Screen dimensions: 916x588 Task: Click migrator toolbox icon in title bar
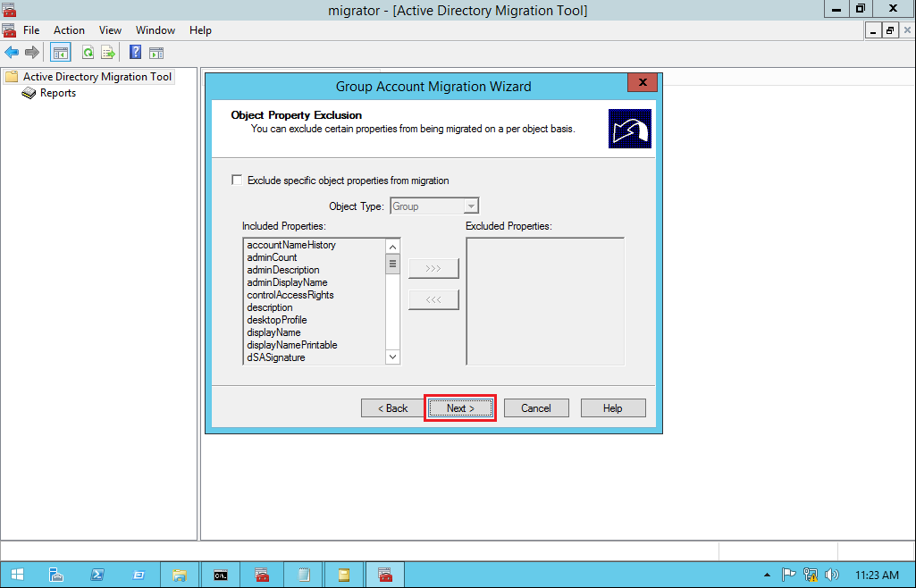click(9, 9)
